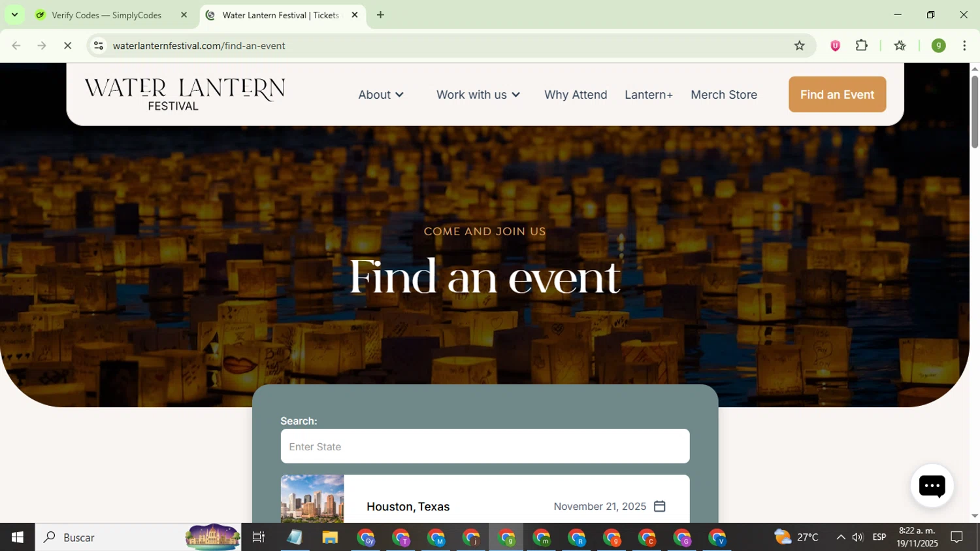Stop loading the page
Screen dimensions: 980x551
[67, 46]
